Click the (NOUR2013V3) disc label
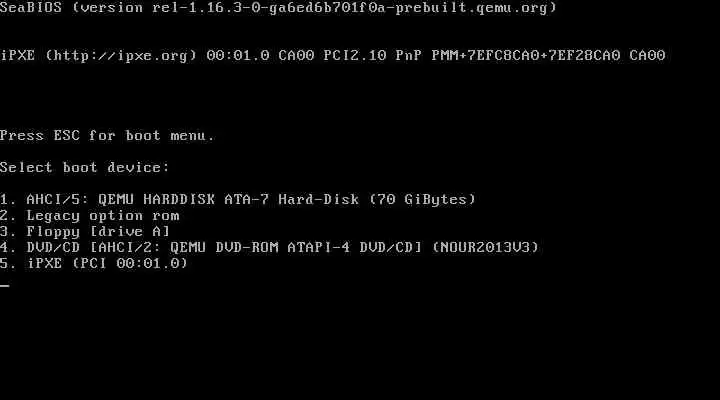The width and height of the screenshot is (720, 400). pos(485,248)
